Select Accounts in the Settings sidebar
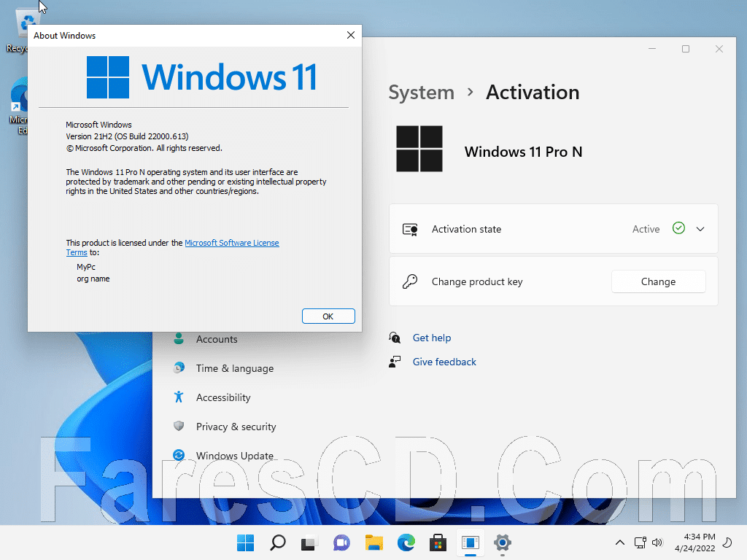747x560 pixels. tap(217, 339)
